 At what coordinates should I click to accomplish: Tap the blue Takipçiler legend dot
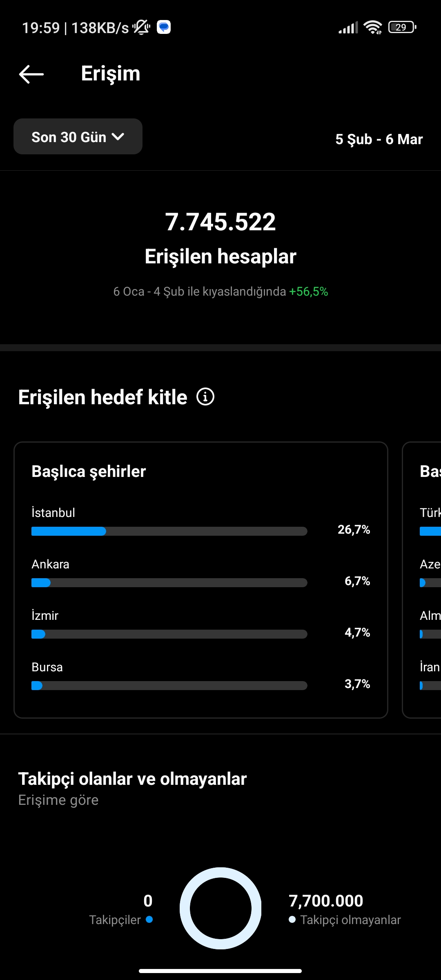pos(149,920)
